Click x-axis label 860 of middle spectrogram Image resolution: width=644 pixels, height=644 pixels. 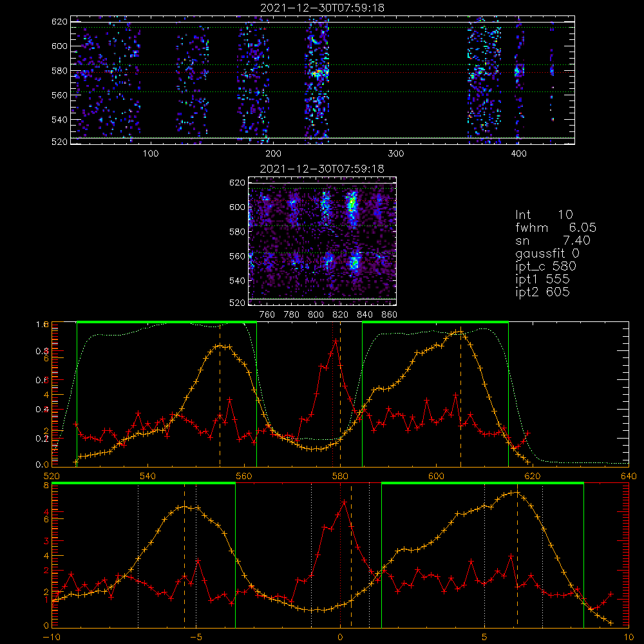(x=390, y=315)
